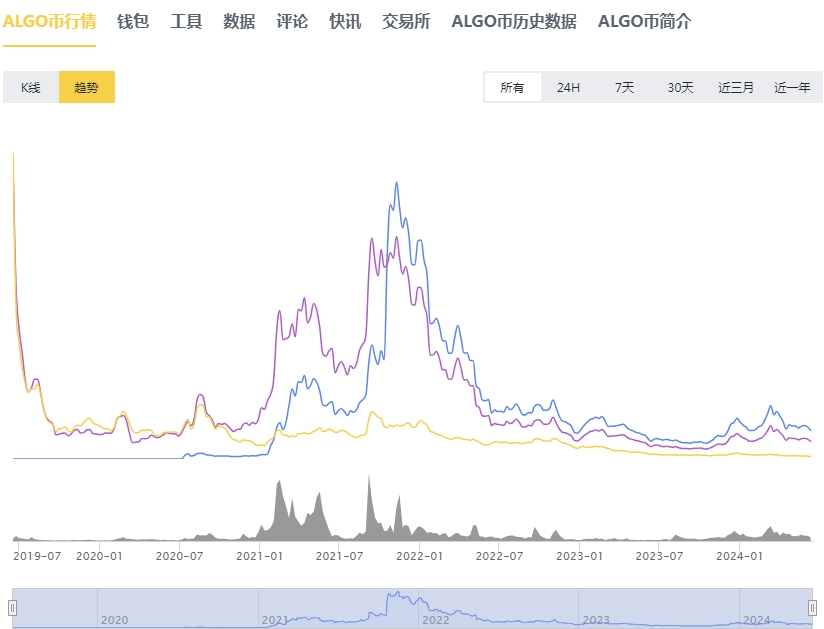Open the 评论 section
The width and height of the screenshot is (824, 629).
click(291, 22)
